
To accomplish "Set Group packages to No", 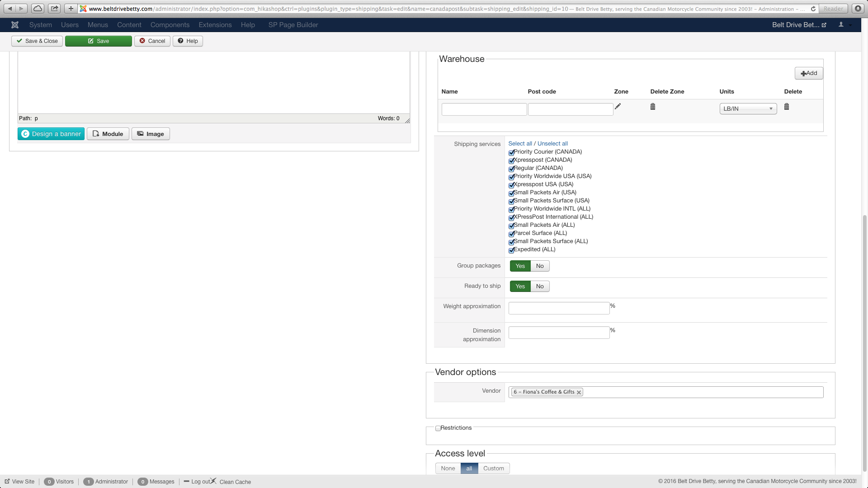I will 539,266.
